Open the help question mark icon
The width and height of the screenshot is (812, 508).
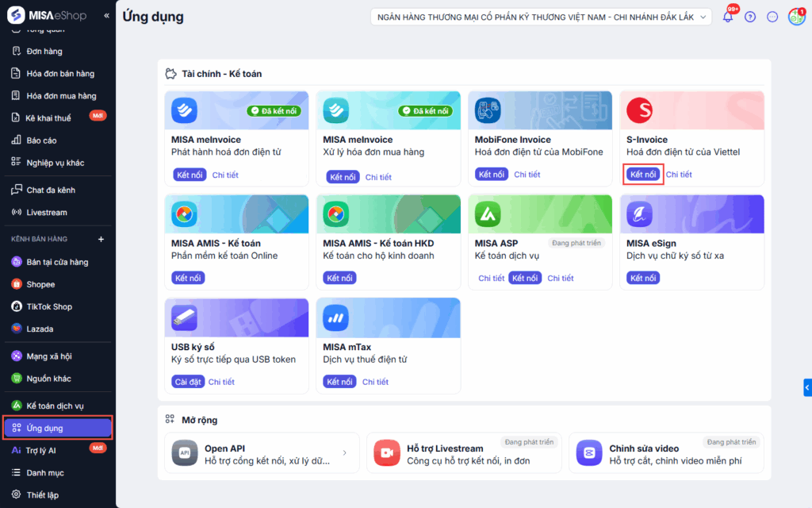[750, 17]
